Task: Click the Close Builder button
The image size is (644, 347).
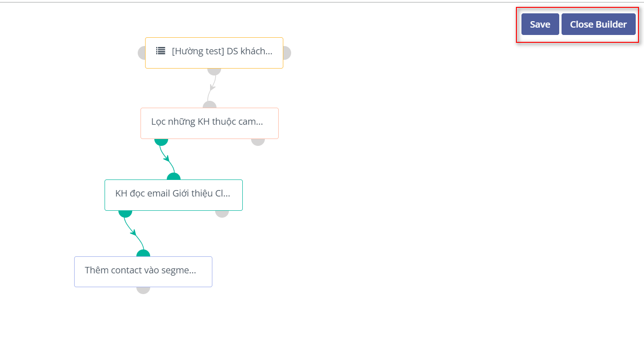Action: tap(598, 24)
